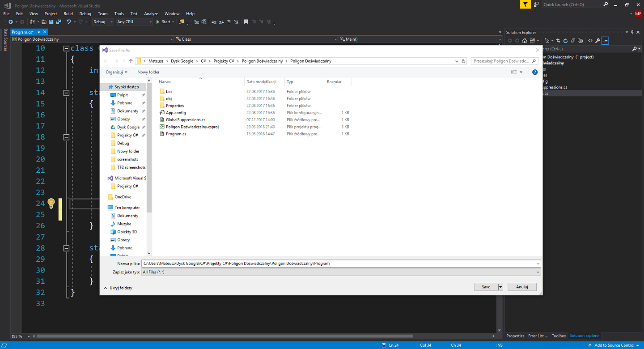Unpin the Solution Explorer panel
Screen dimensions: 644x349
tap(632, 32)
